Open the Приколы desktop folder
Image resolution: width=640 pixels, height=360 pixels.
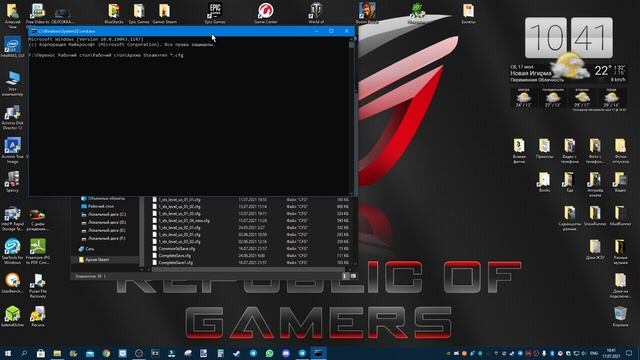[544, 149]
